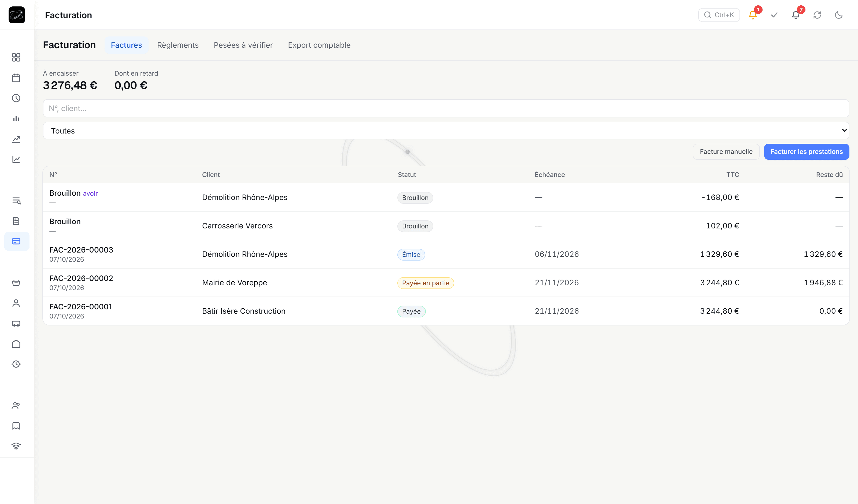Open the Pesées à vérifier tab
The height and width of the screenshot is (504, 858).
243,45
